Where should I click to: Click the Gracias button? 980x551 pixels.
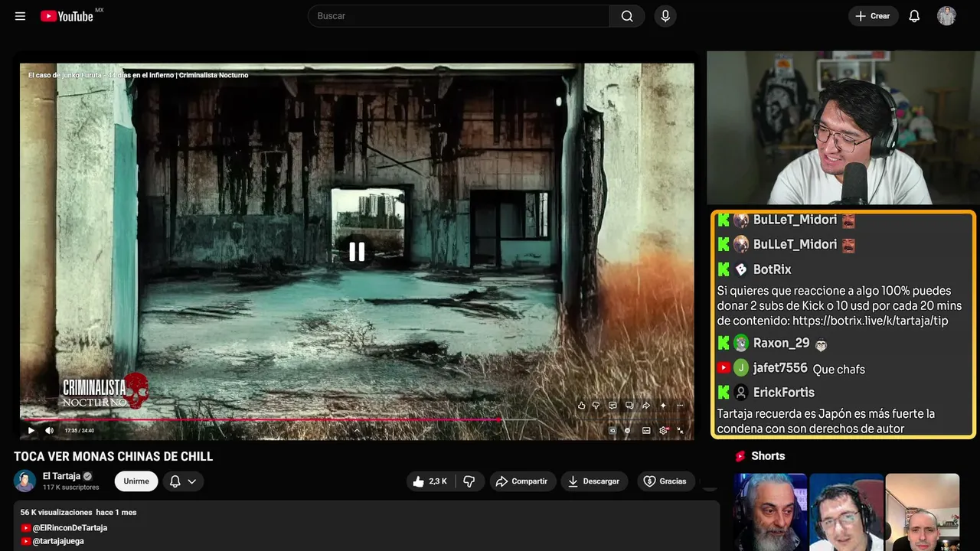665,481
